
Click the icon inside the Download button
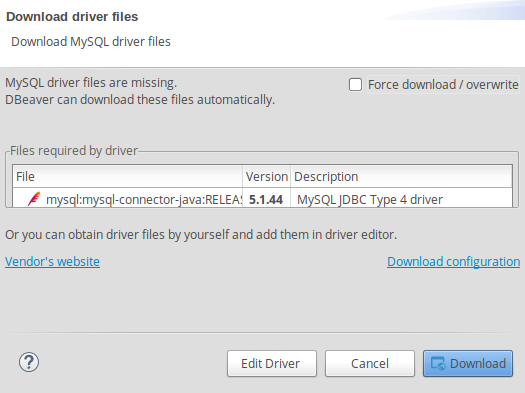[x=438, y=363]
